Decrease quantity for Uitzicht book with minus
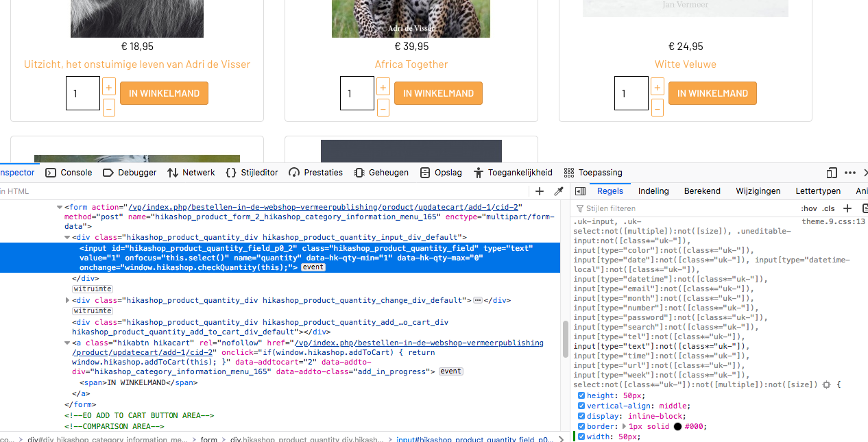Viewport: 868px width, 442px height. (108, 108)
